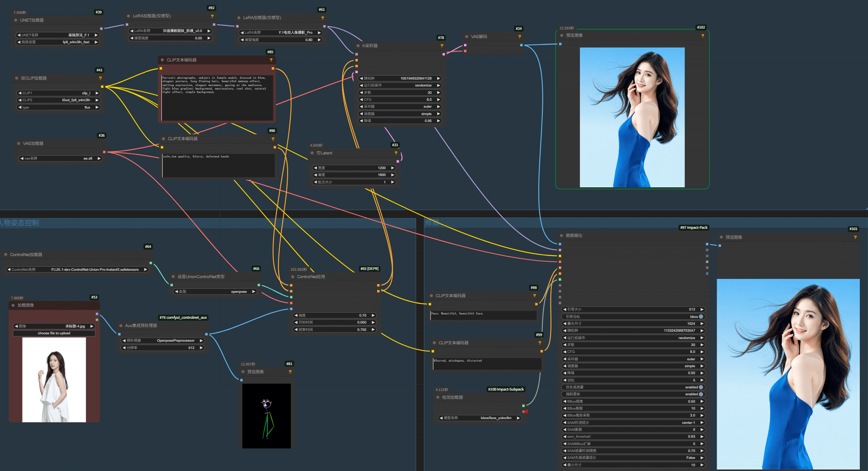The width and height of the screenshot is (868, 471).
Task: Open the vae名称 ae.sft selector
Action: (x=61, y=159)
